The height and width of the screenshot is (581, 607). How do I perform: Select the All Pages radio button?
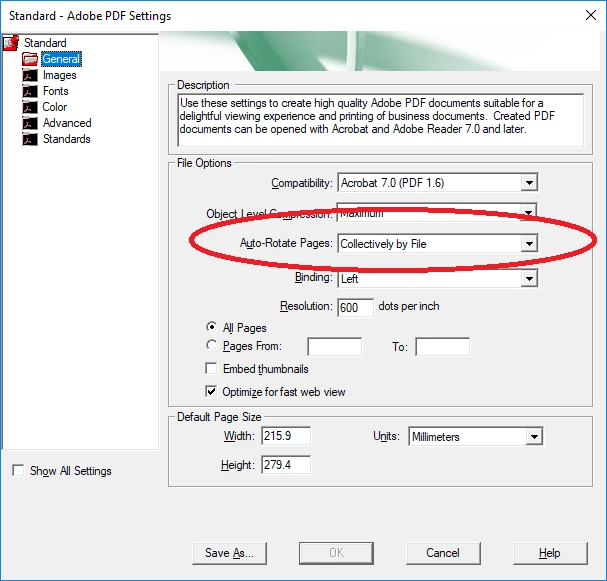pyautogui.click(x=211, y=327)
